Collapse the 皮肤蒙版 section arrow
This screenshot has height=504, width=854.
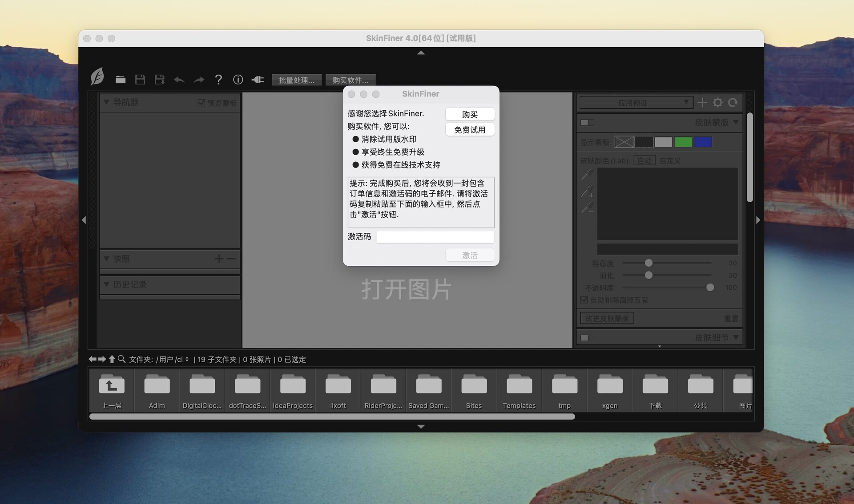click(736, 122)
